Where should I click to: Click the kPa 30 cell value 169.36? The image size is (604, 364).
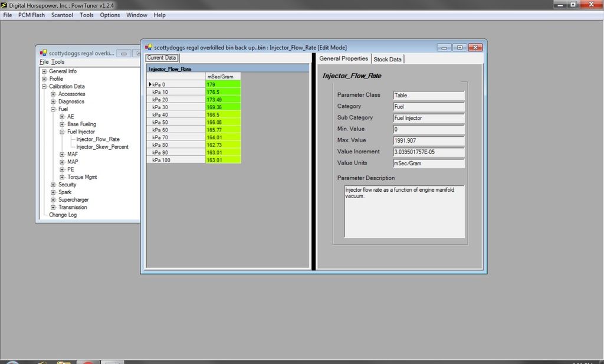pos(223,107)
